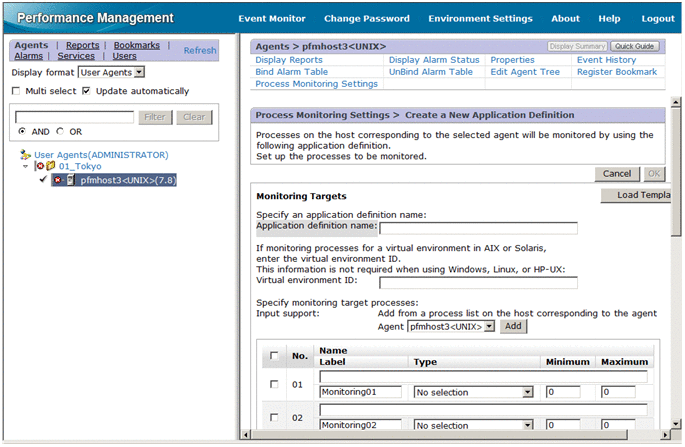Enable the Multi select checkbox
This screenshot has width=685, height=447.
point(16,91)
